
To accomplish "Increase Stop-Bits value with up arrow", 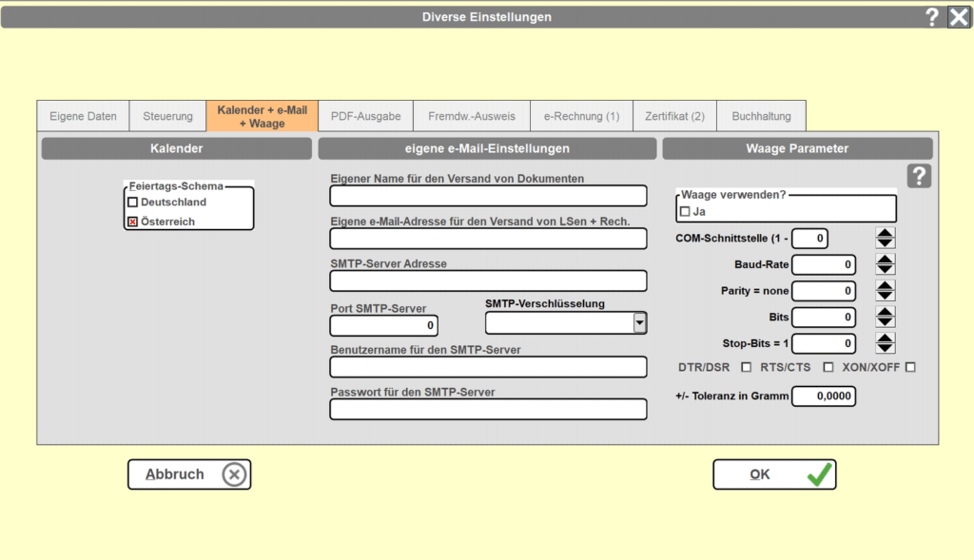I will tap(885, 338).
